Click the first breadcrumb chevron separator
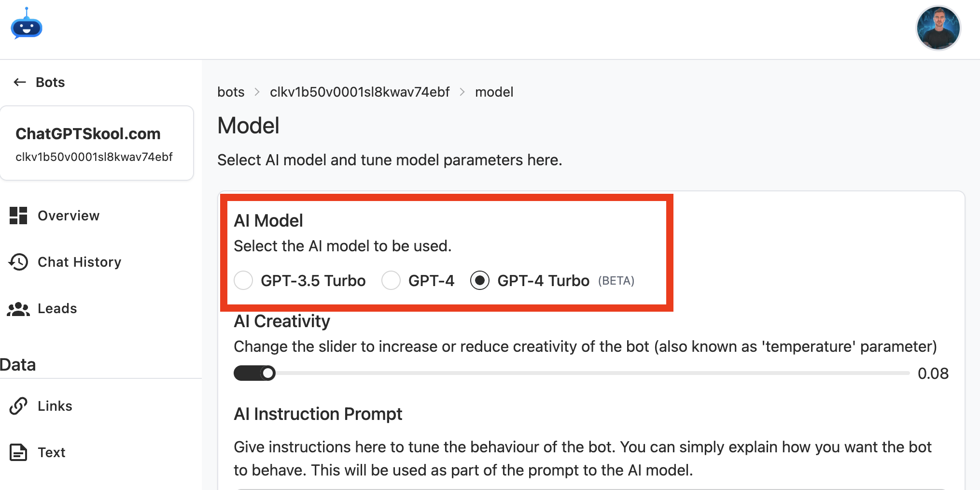The image size is (980, 490). coord(257,92)
